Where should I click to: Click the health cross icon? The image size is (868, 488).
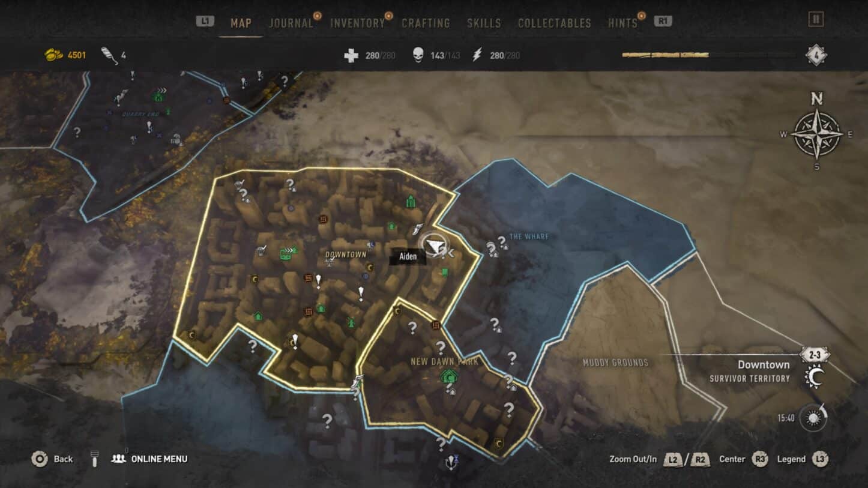351,55
